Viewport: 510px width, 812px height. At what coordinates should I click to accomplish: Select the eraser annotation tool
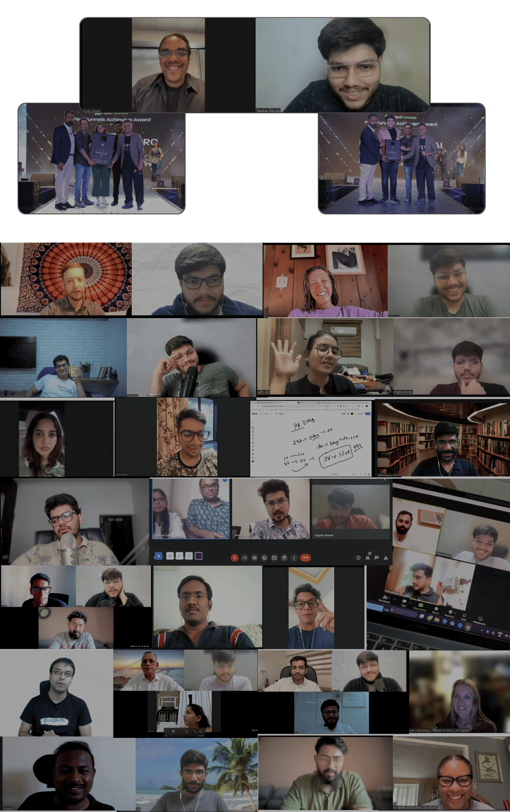[189, 556]
